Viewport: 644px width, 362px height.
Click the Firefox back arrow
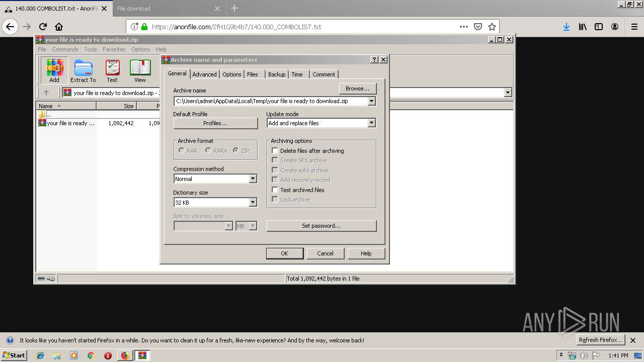point(10,27)
